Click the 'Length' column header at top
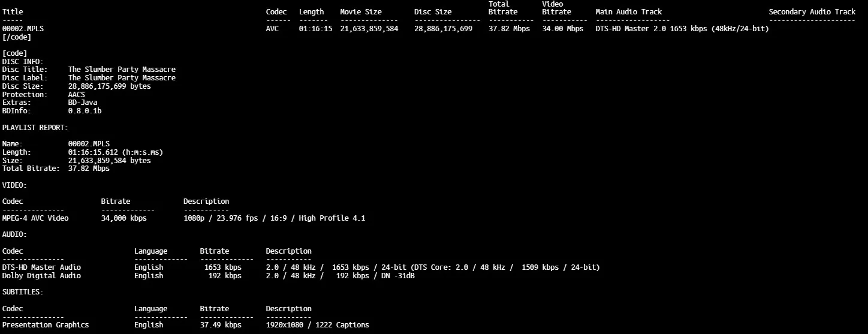The height and width of the screenshot is (334, 868). pos(311,12)
